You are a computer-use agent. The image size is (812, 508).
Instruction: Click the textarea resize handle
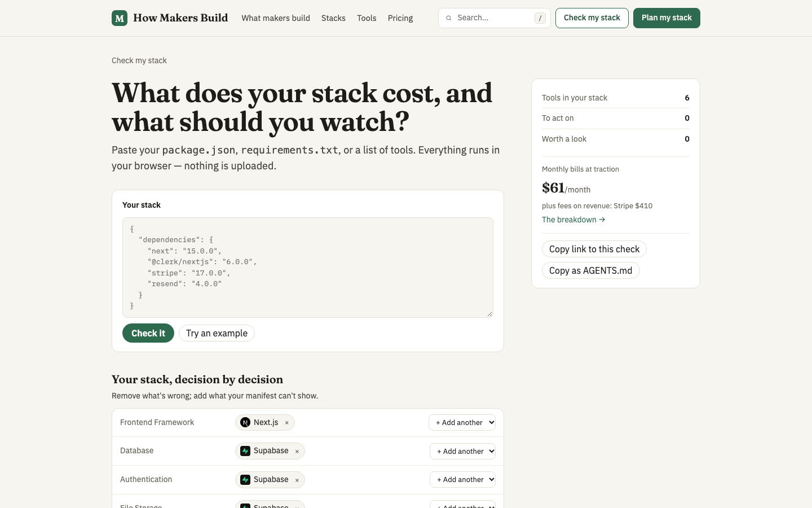[489, 314]
